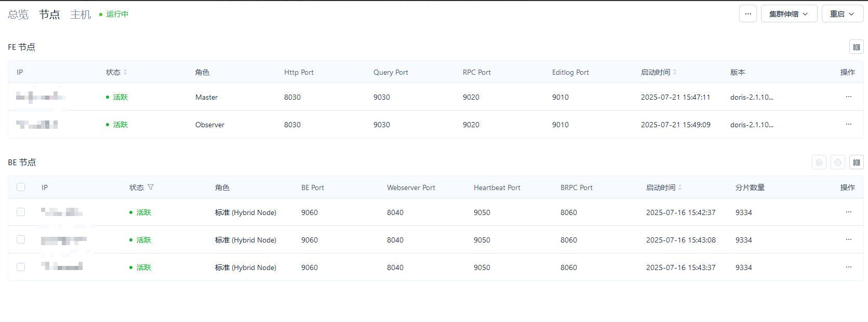The height and width of the screenshot is (322, 868).
Task: Open actions menu for Observer FE node
Action: point(848,124)
